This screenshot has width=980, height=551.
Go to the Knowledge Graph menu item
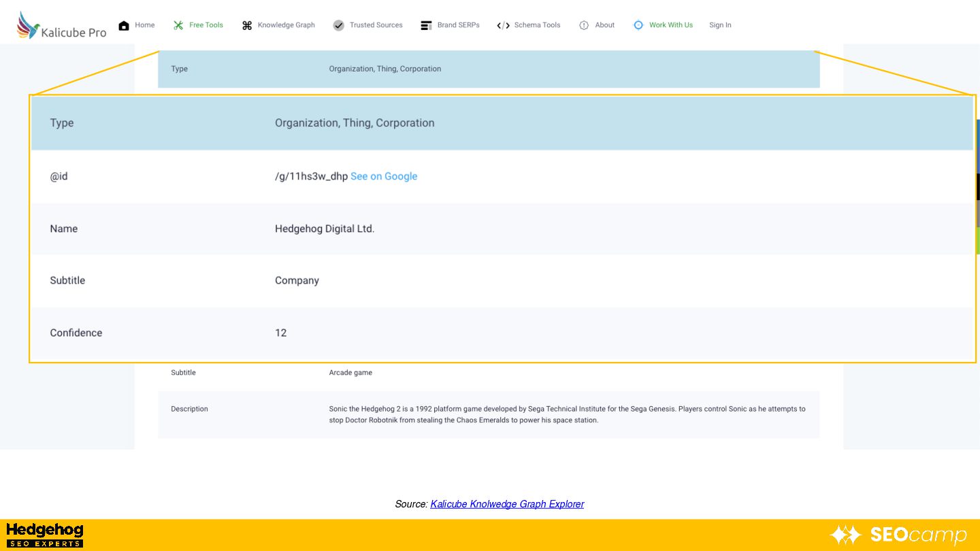point(287,25)
